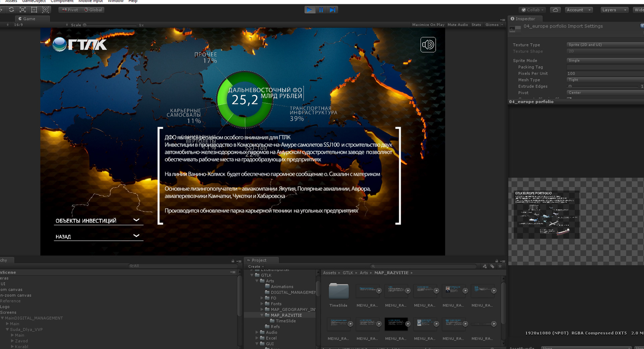Select the Refs folder
Screen dimensions: 644x349
click(x=272, y=327)
